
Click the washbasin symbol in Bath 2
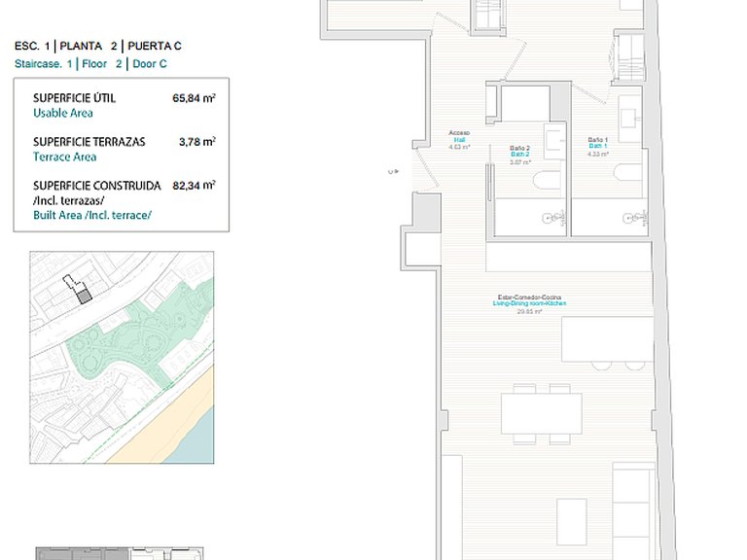point(555,141)
